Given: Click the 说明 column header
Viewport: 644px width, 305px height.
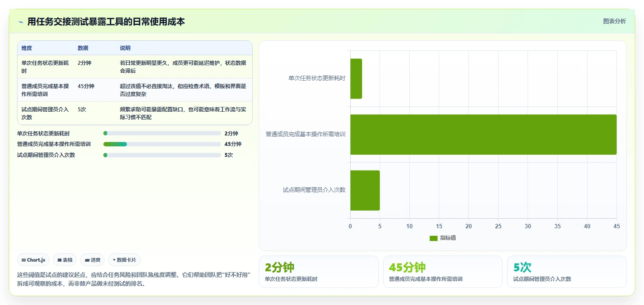Looking at the screenshot, I should coord(125,48).
